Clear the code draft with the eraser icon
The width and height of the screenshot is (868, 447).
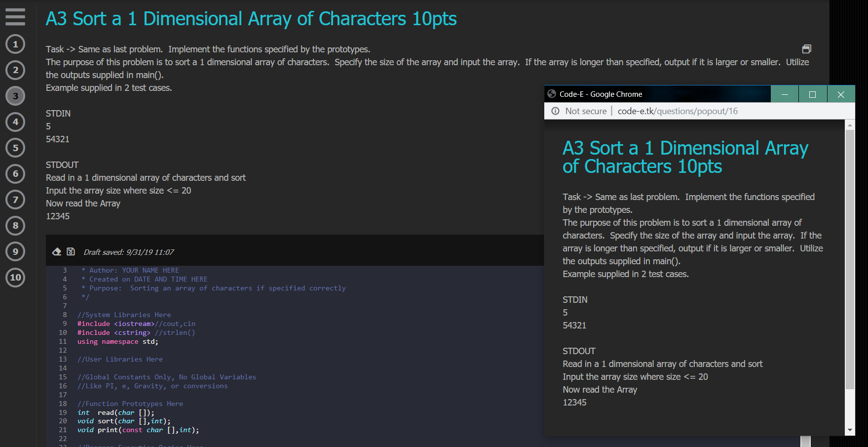[x=56, y=251]
